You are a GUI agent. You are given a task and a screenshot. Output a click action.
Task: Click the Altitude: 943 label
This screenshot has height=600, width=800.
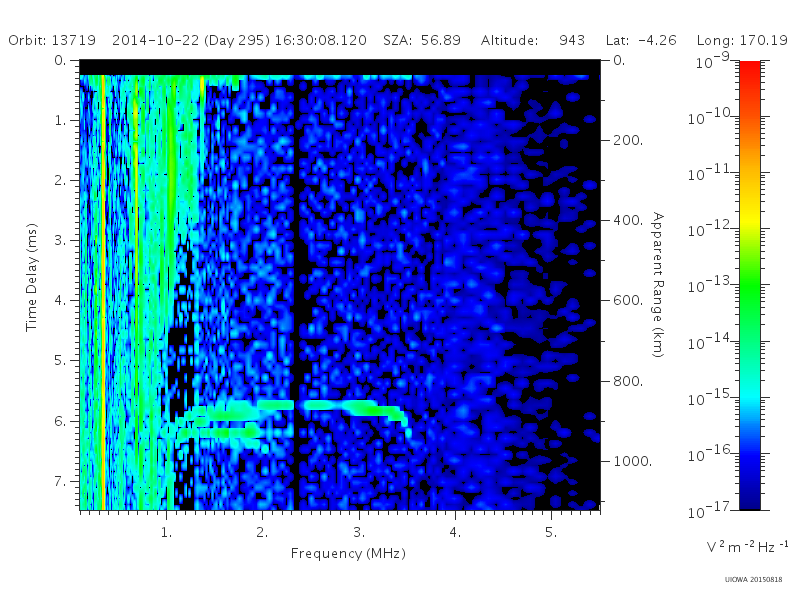[533, 40]
